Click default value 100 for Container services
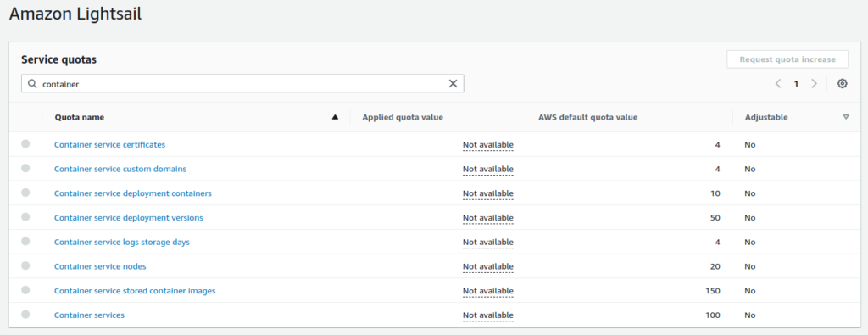Screen dimensions: 868x335 pyautogui.click(x=713, y=315)
